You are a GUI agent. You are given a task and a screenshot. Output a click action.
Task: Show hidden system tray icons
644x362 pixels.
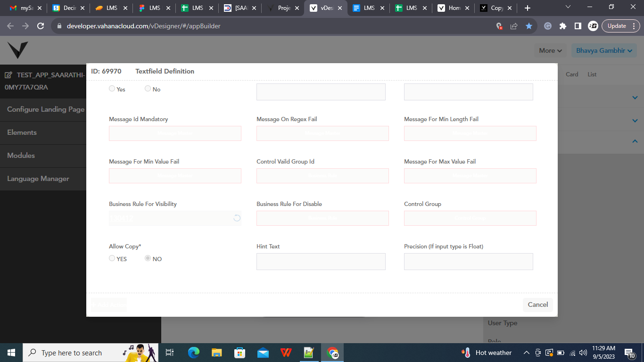[x=527, y=353]
